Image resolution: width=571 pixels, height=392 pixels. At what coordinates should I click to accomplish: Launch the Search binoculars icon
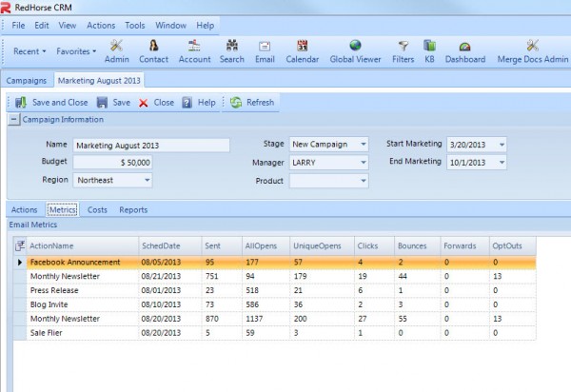[232, 46]
